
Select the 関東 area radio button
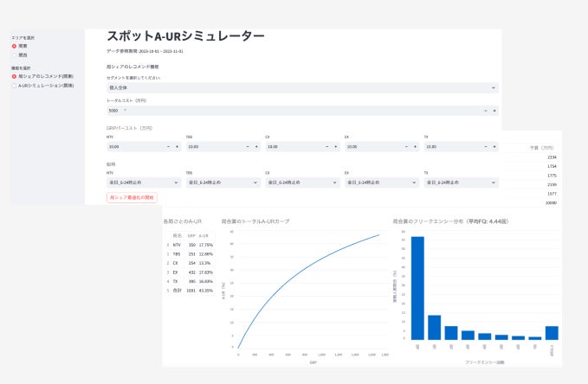(14, 46)
